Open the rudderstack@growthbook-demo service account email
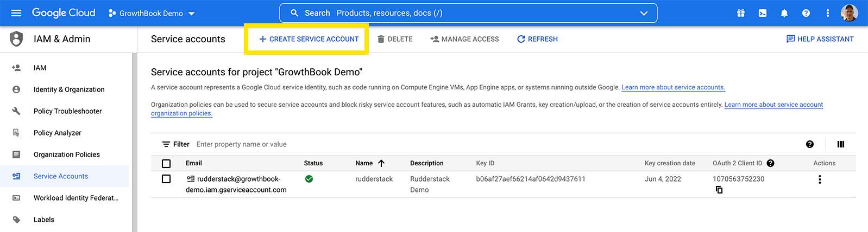This screenshot has width=868, height=232. pyautogui.click(x=236, y=184)
